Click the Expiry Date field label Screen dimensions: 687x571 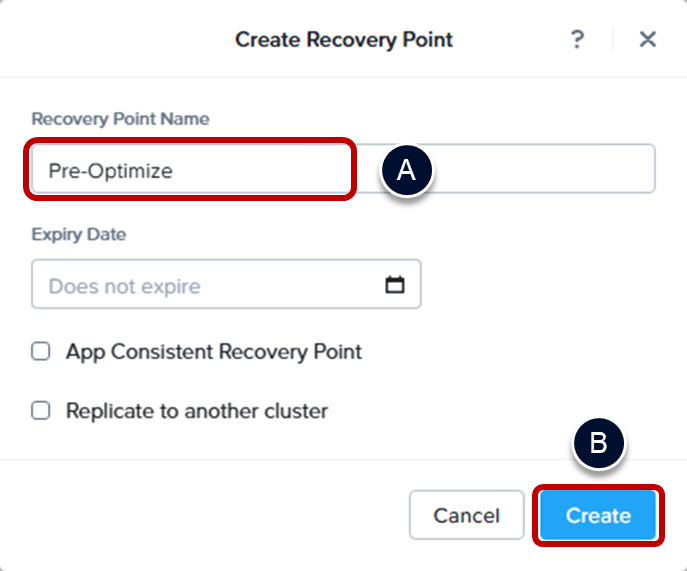click(x=79, y=234)
